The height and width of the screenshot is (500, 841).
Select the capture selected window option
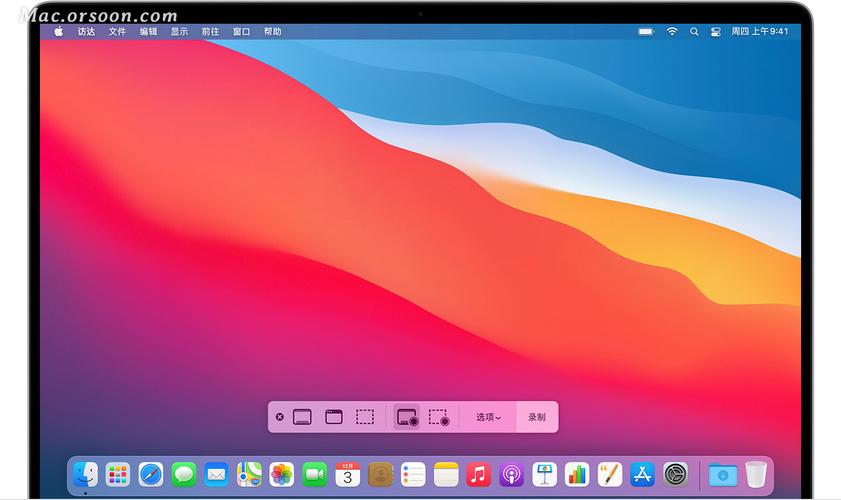pyautogui.click(x=334, y=417)
